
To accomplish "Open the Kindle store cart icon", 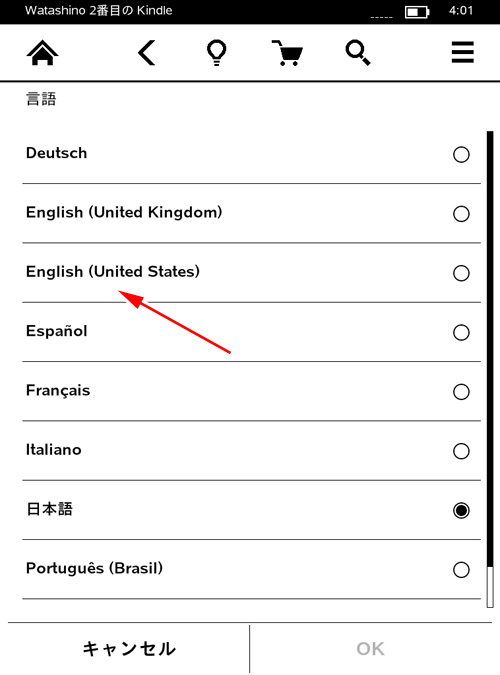I will coord(287,53).
